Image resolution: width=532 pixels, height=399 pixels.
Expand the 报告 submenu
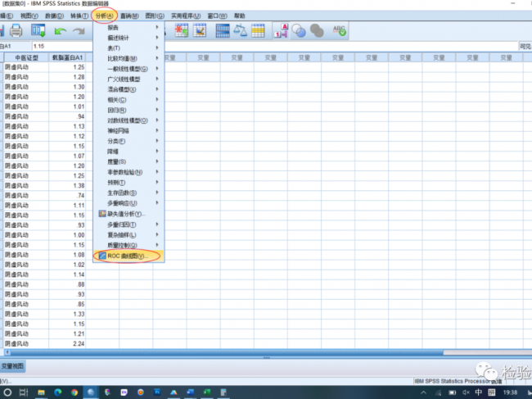coord(129,27)
